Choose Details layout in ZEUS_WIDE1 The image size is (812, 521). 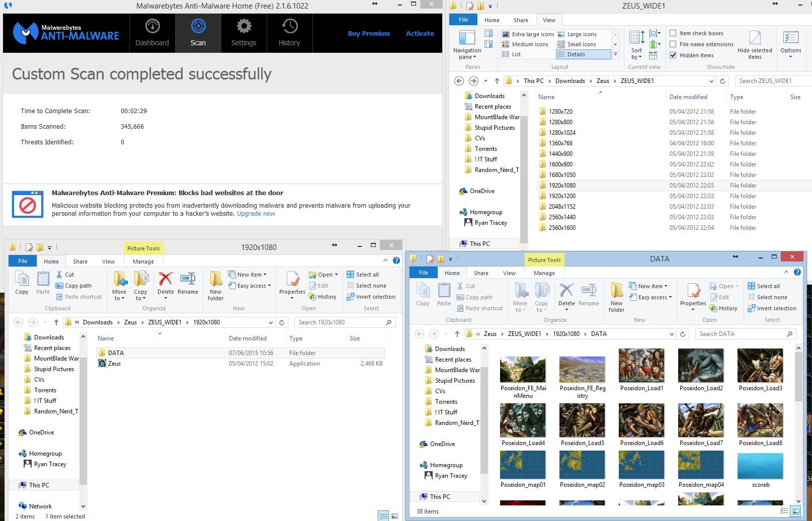583,54
